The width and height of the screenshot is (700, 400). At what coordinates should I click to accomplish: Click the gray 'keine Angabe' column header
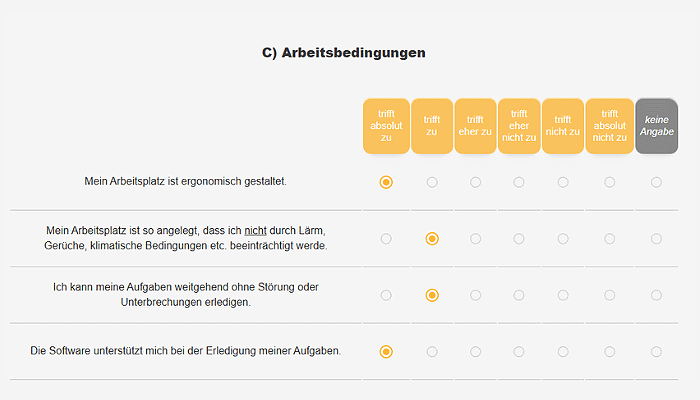coord(656,126)
